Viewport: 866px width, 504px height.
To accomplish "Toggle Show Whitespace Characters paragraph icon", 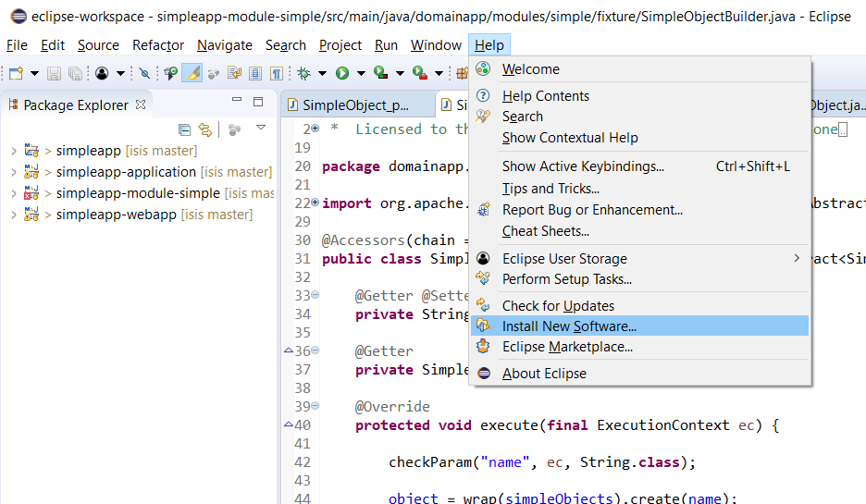I will [x=278, y=73].
